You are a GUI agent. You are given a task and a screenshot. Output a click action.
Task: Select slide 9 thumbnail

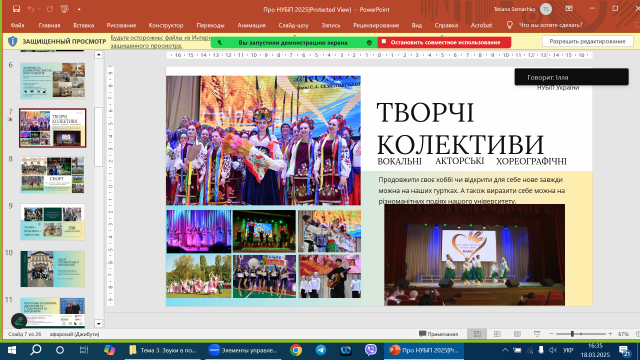click(53, 222)
